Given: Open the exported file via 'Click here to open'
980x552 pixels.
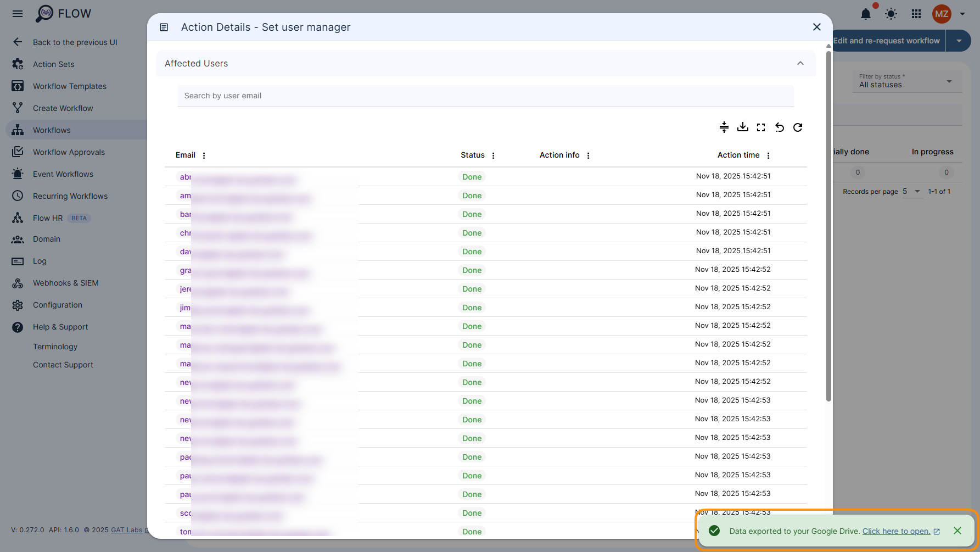Looking at the screenshot, I should point(897,531).
